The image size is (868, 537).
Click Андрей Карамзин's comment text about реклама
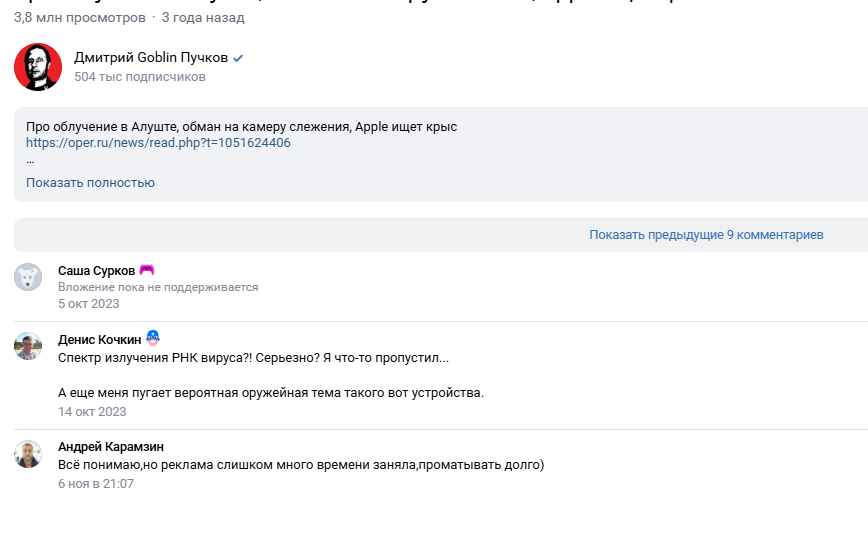point(301,465)
